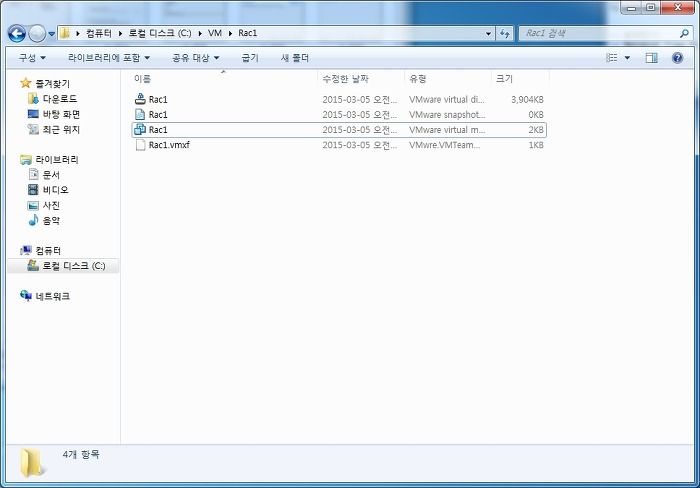The image size is (700, 488).
Task: Click the 최근 위치 icon
Action: (x=33, y=129)
